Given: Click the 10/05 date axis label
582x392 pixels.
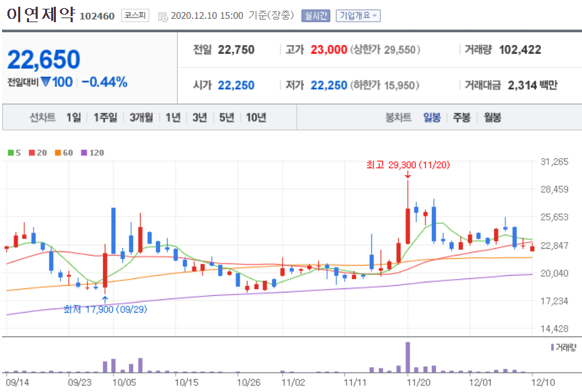Looking at the screenshot, I should click(x=124, y=382).
